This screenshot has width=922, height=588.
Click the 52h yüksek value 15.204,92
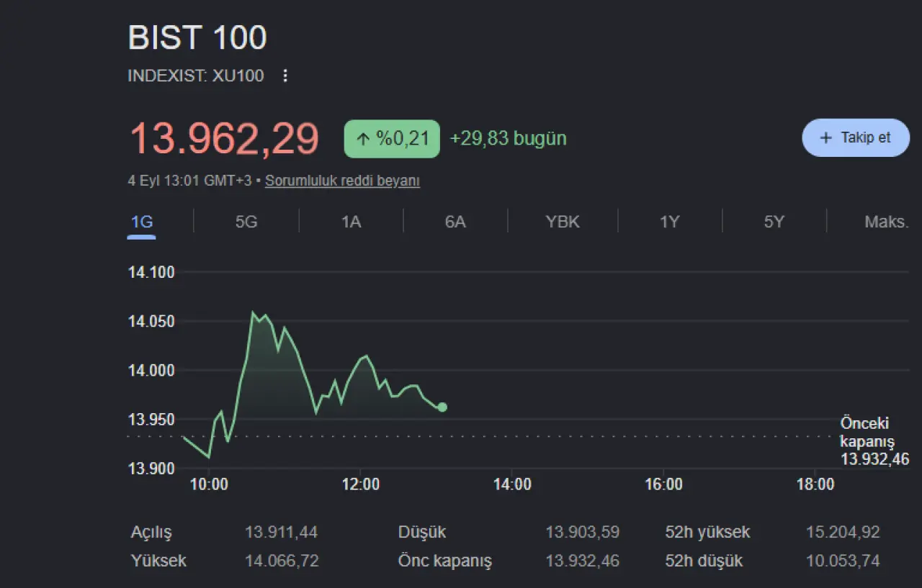click(x=843, y=533)
